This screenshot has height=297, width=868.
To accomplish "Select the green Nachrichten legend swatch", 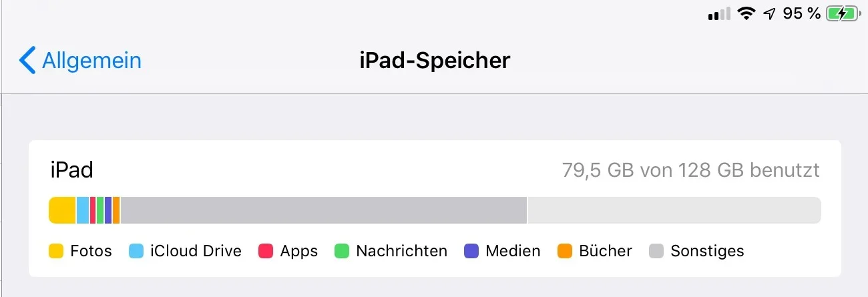I will pyautogui.click(x=342, y=252).
